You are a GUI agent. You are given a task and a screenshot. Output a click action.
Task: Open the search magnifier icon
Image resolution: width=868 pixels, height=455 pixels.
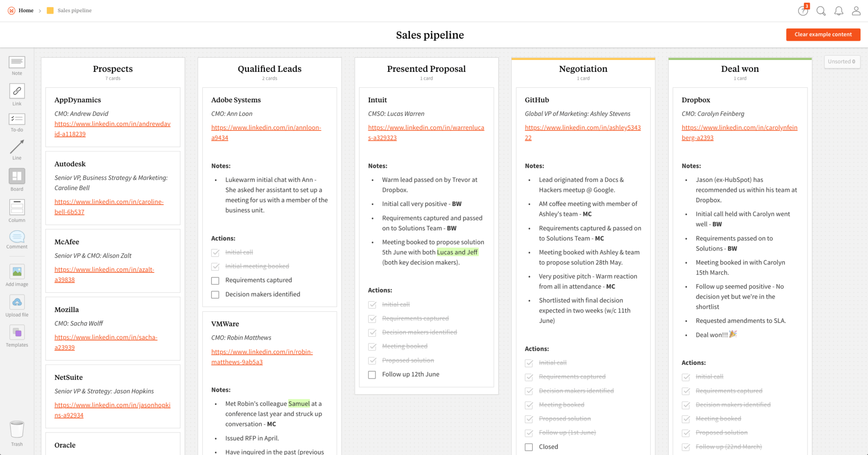pos(821,11)
